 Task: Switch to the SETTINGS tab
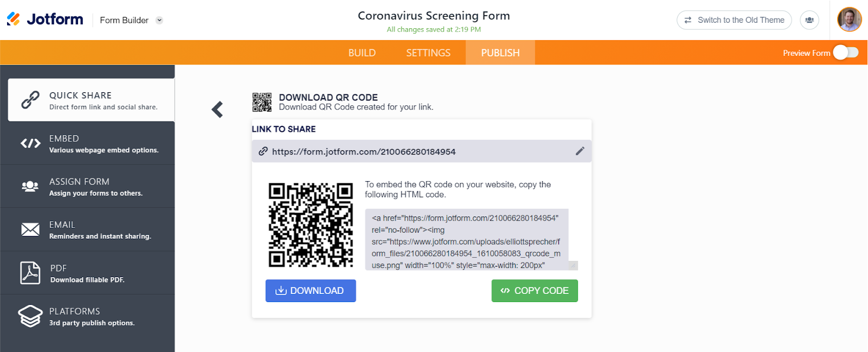(428, 53)
